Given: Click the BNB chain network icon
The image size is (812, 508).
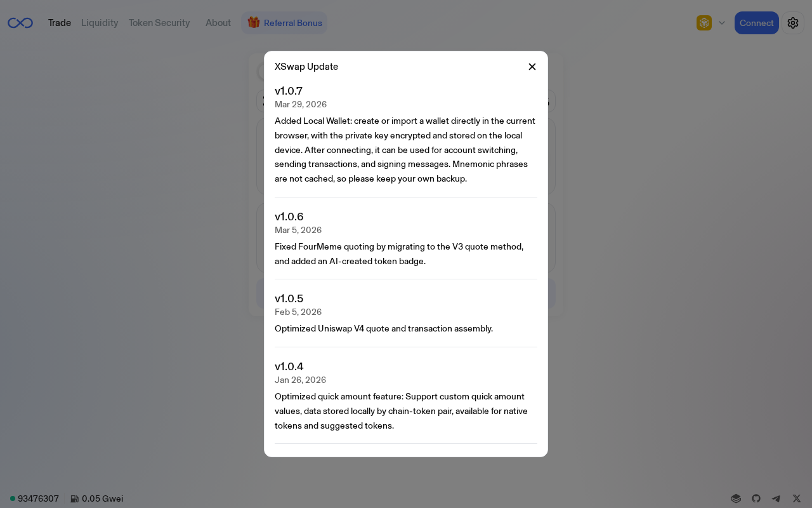Looking at the screenshot, I should point(704,23).
